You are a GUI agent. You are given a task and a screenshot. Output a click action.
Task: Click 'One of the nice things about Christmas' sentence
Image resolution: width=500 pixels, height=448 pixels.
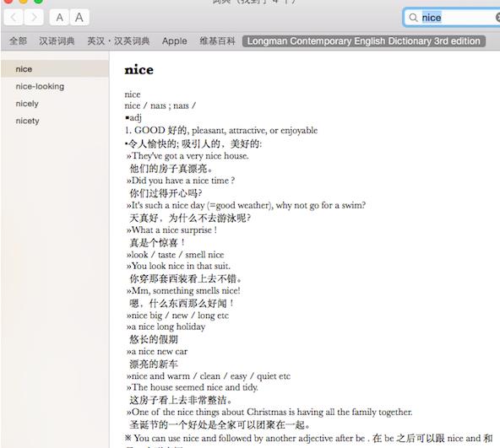click(x=269, y=412)
